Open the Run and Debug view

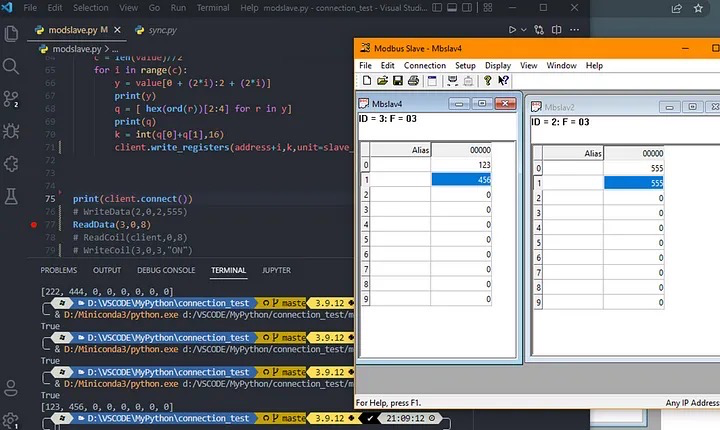[11, 131]
